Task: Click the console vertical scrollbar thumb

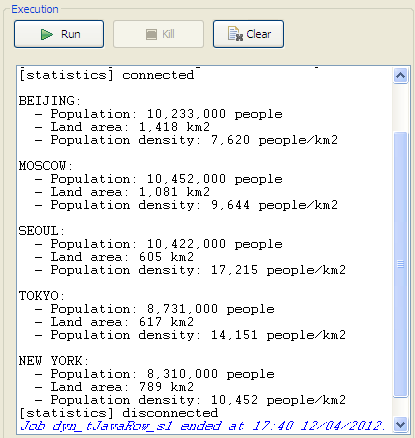Action: coord(400,265)
